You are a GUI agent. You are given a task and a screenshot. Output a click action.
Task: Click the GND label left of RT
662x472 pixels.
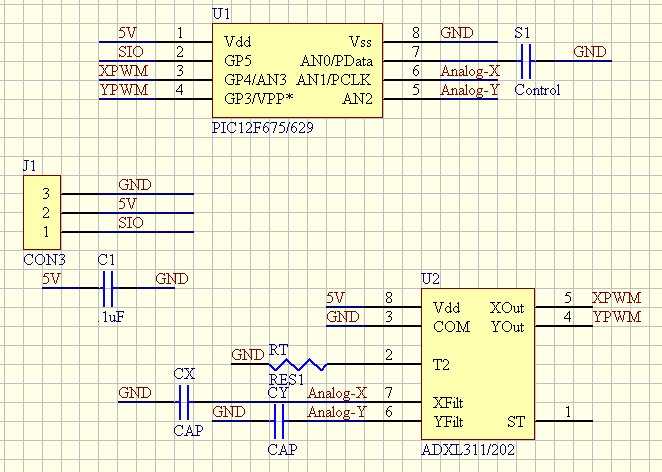[248, 355]
